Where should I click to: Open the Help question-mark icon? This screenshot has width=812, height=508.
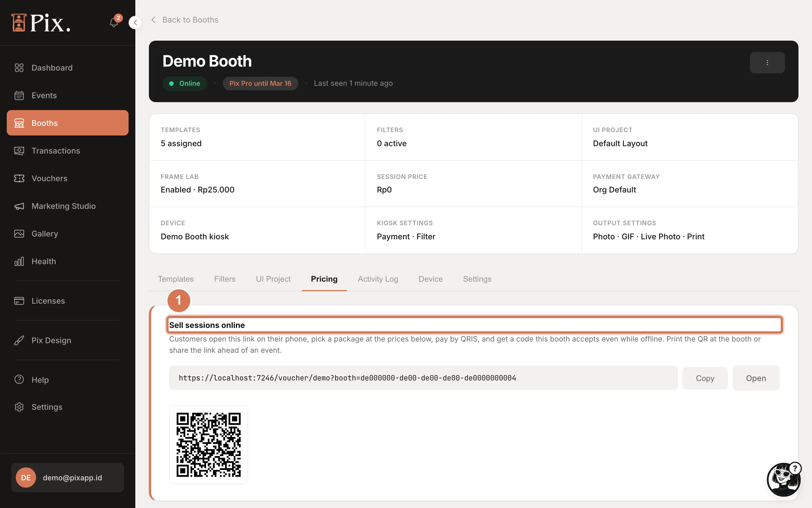19,380
